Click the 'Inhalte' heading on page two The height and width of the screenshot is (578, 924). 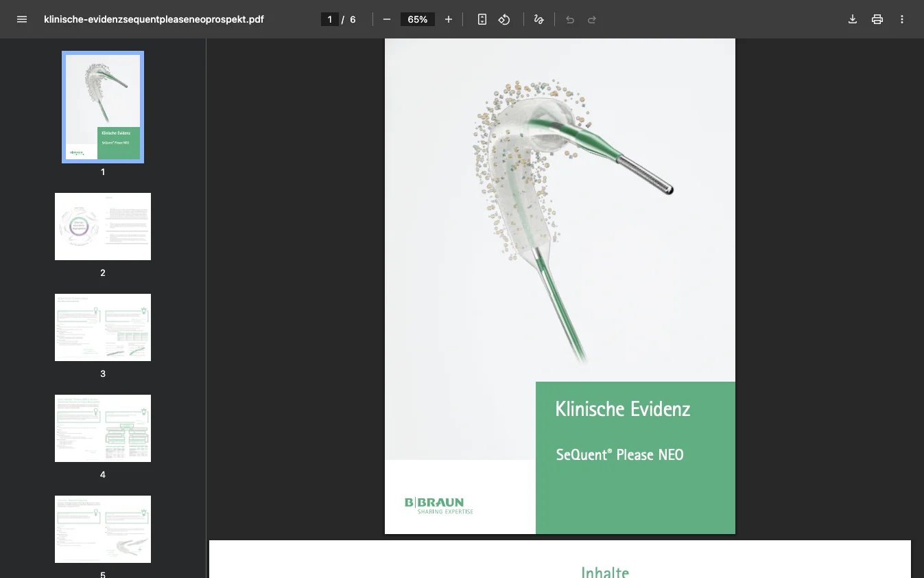click(605, 572)
